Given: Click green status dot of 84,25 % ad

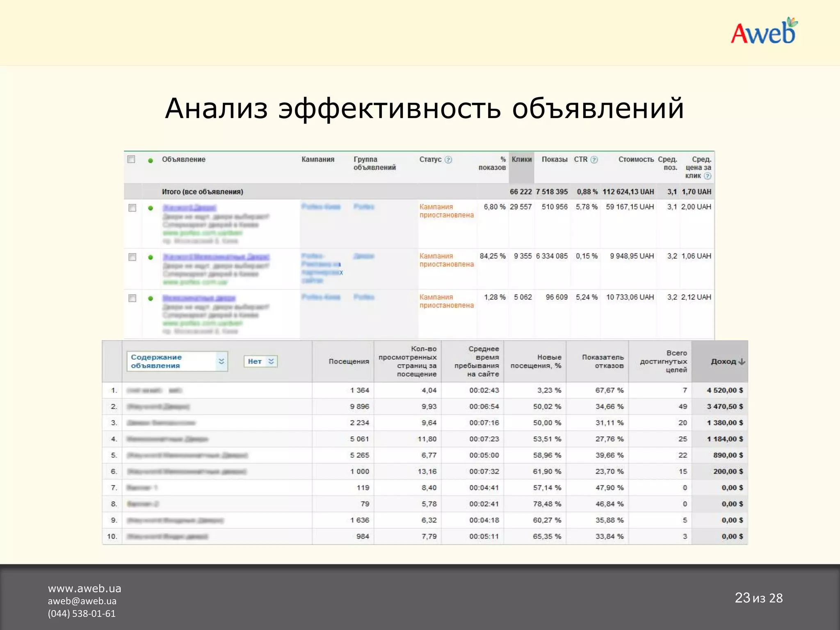Looking at the screenshot, I should click(x=151, y=257).
